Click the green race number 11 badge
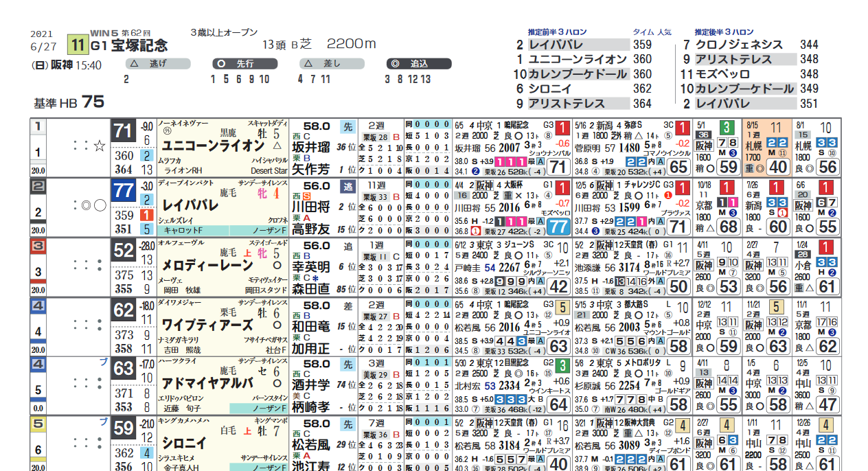 click(78, 45)
